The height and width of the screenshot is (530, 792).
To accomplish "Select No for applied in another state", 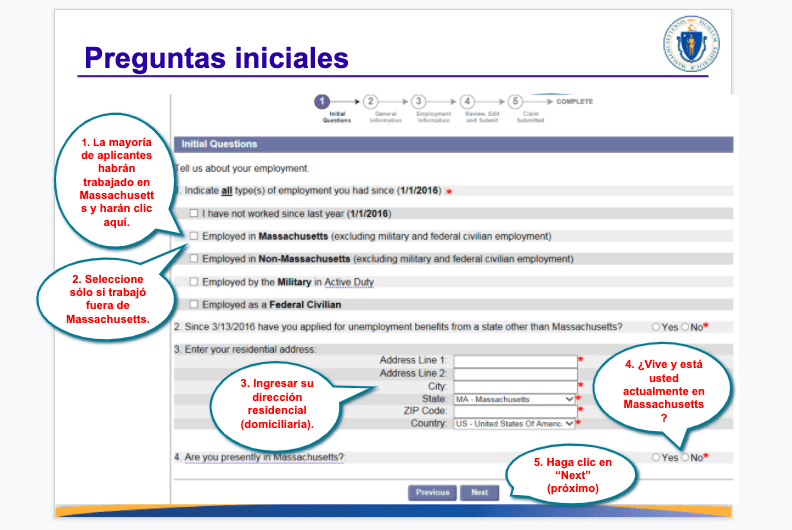I will (x=685, y=327).
